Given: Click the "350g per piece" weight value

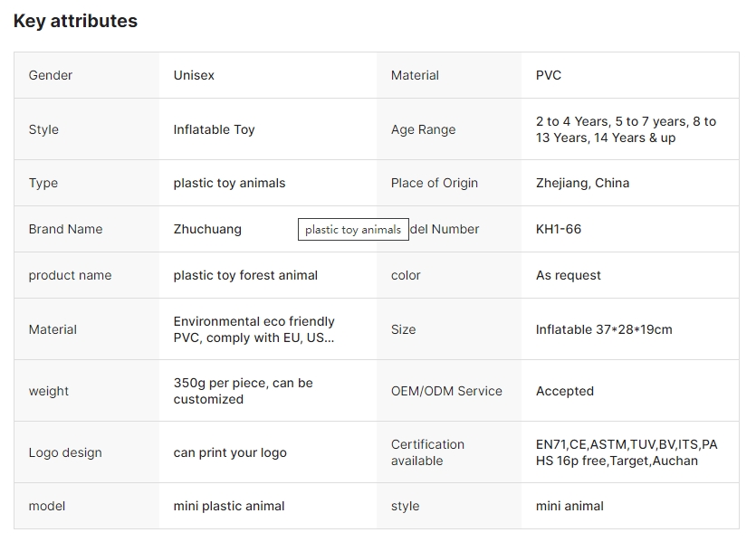Looking at the screenshot, I should pos(243,391).
